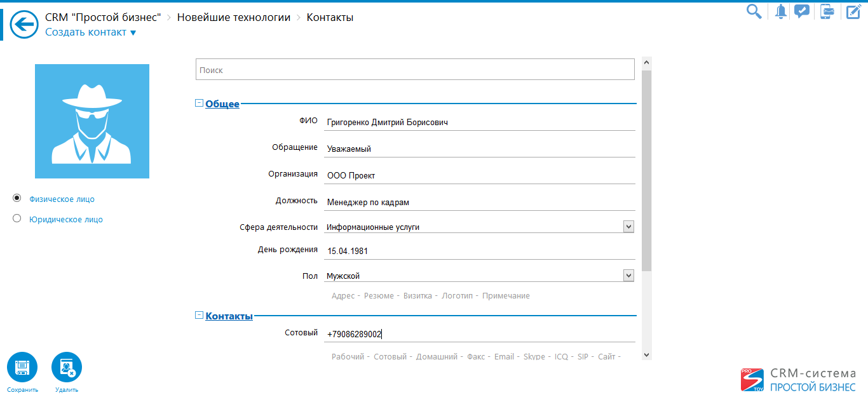This screenshot has height=402, width=868.
Task: Add a Рабочий phone field
Action: (x=348, y=356)
